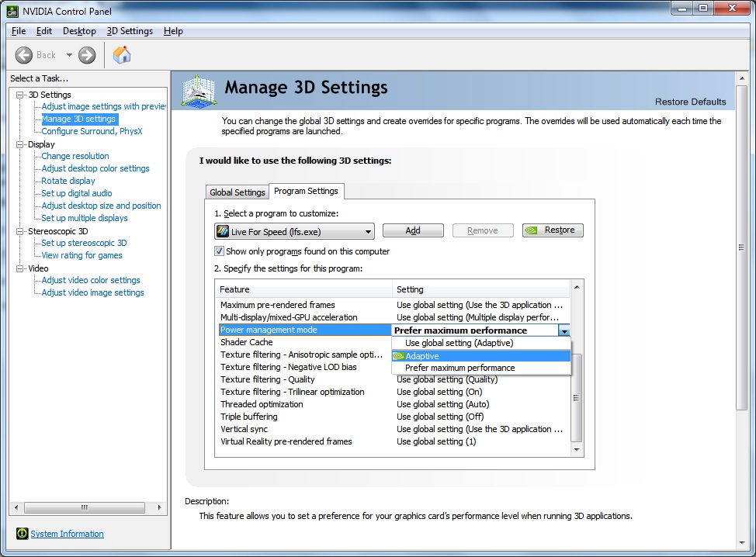756x557 pixels.
Task: Select the Triple buffering row
Action: click(392, 417)
